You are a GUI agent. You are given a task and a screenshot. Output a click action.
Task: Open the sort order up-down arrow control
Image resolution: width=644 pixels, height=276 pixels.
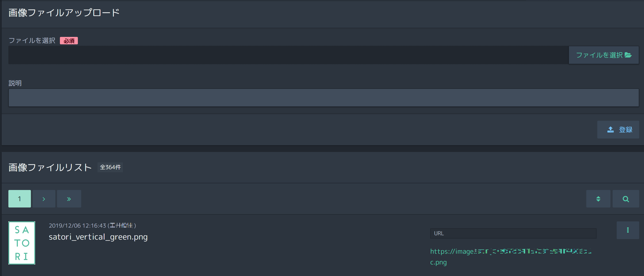coord(598,199)
